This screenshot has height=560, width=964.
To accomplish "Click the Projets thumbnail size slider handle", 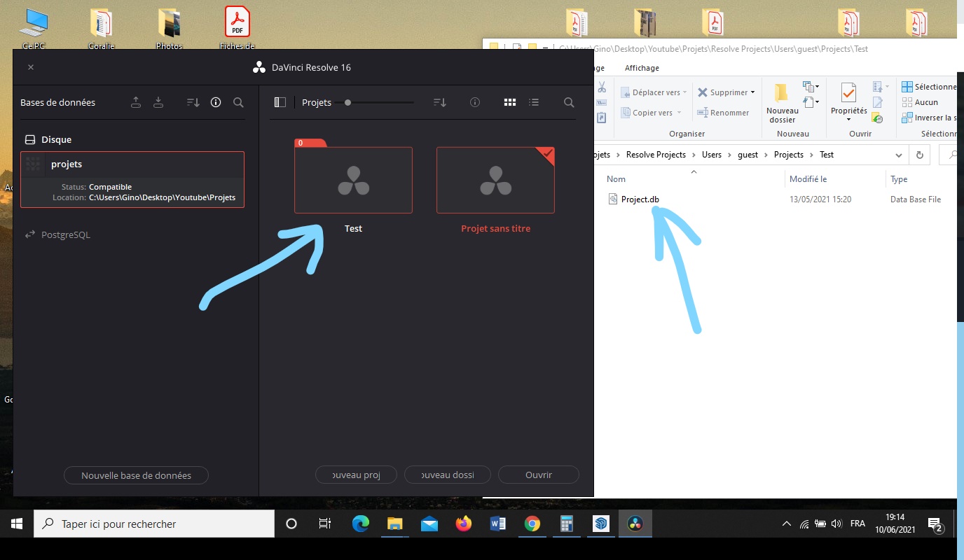I will point(347,102).
